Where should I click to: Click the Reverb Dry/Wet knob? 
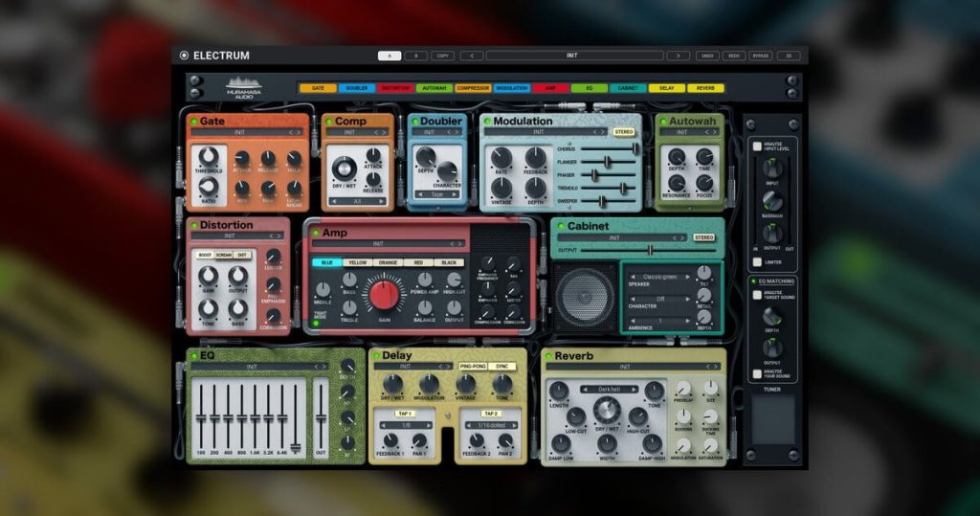click(x=606, y=412)
